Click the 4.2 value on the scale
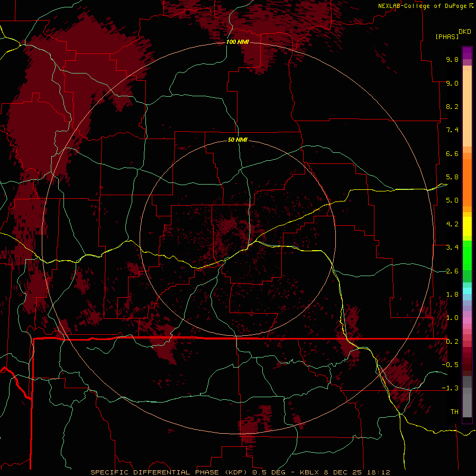Image resolution: width=476 pixels, height=476 pixels. click(x=452, y=224)
